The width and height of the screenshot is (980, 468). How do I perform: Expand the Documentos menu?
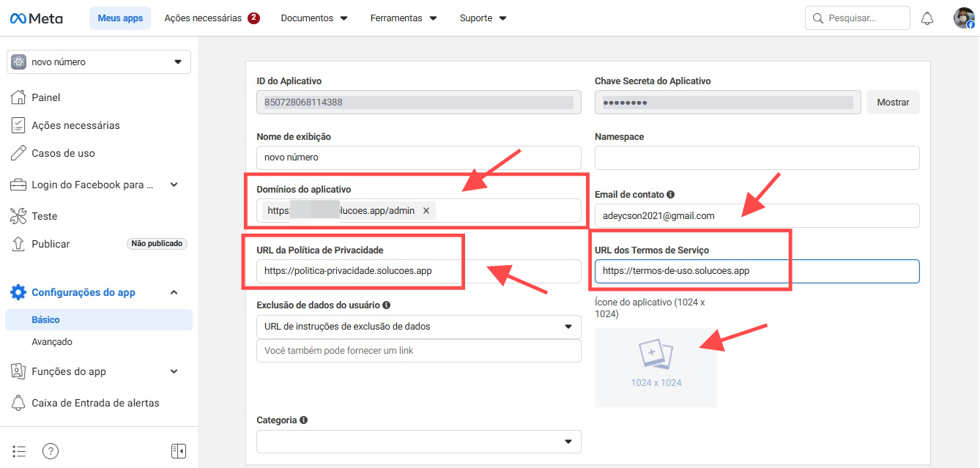(314, 18)
